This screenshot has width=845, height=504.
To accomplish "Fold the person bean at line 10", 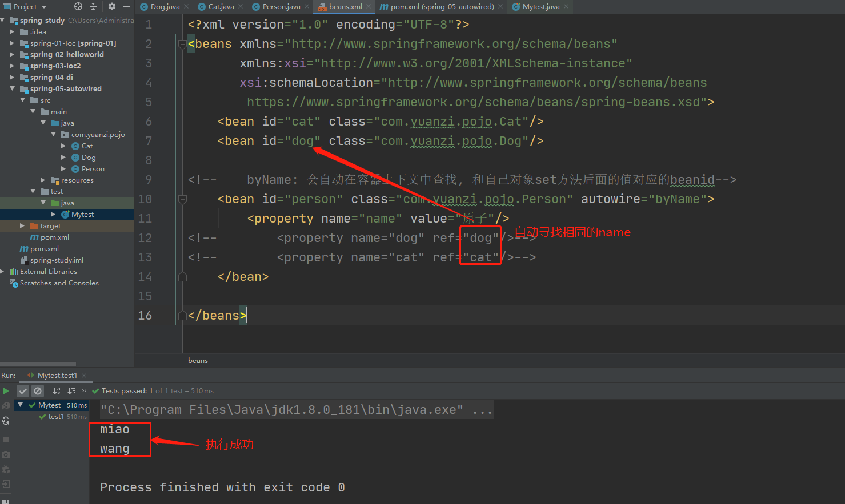I will (x=182, y=199).
